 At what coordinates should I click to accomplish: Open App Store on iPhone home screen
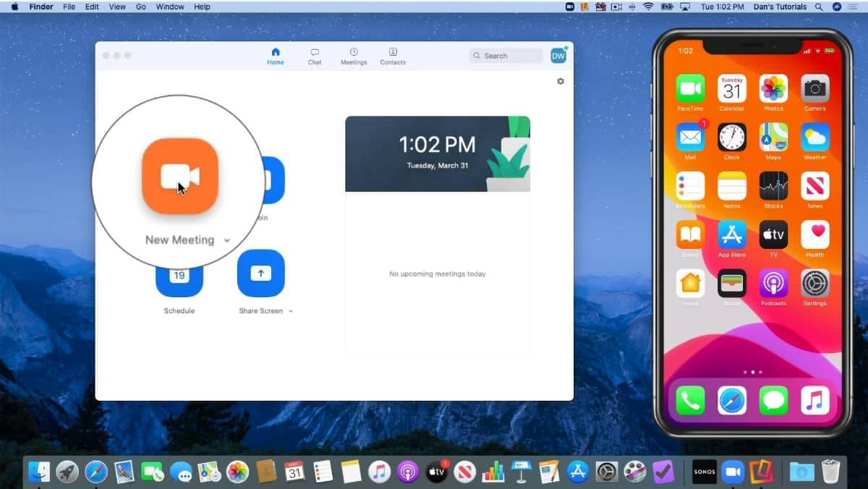(731, 235)
